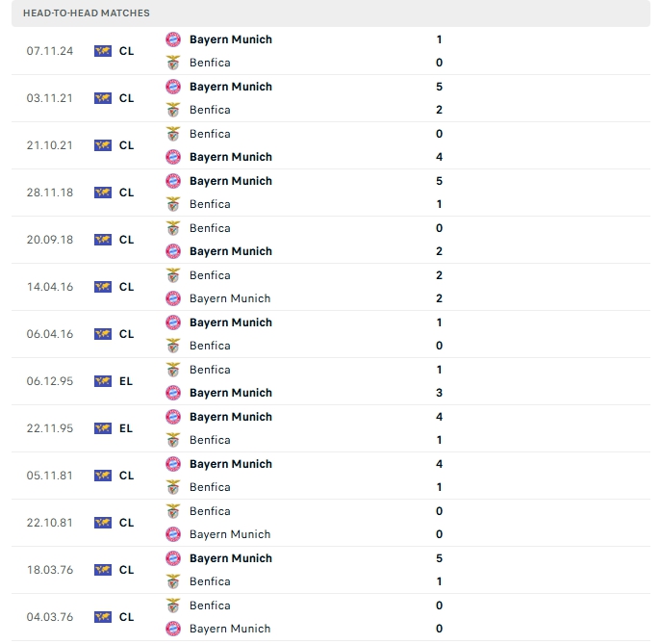Click Bayern Munich crest in 07.11.24 match
The image size is (661, 644).
coord(173,39)
